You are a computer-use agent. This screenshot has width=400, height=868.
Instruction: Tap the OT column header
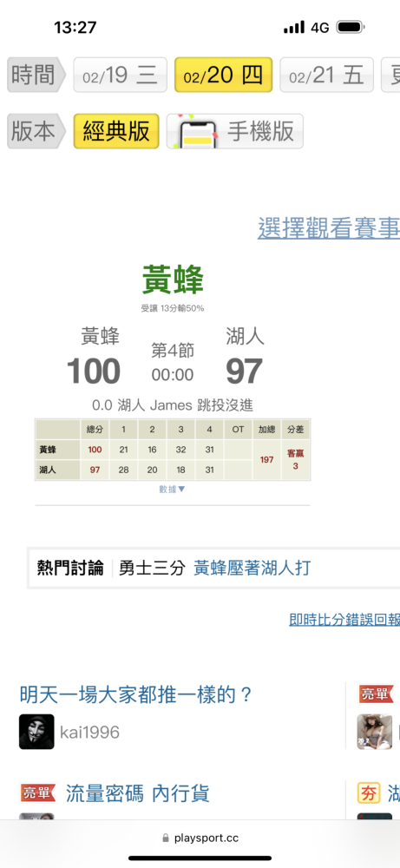pos(238,430)
